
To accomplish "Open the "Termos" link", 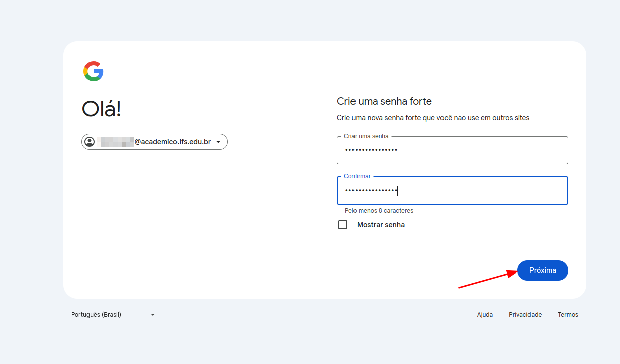I will point(568,315).
